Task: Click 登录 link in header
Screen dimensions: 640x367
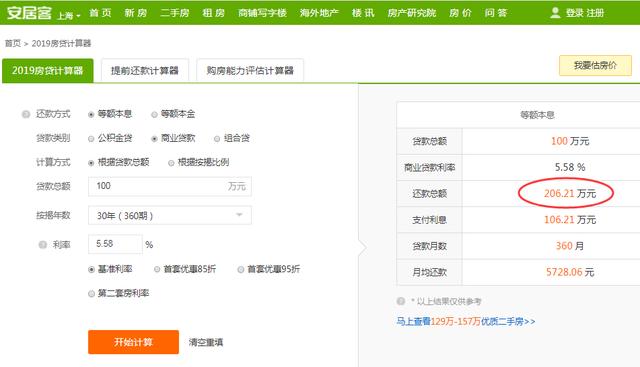Action: click(x=574, y=13)
